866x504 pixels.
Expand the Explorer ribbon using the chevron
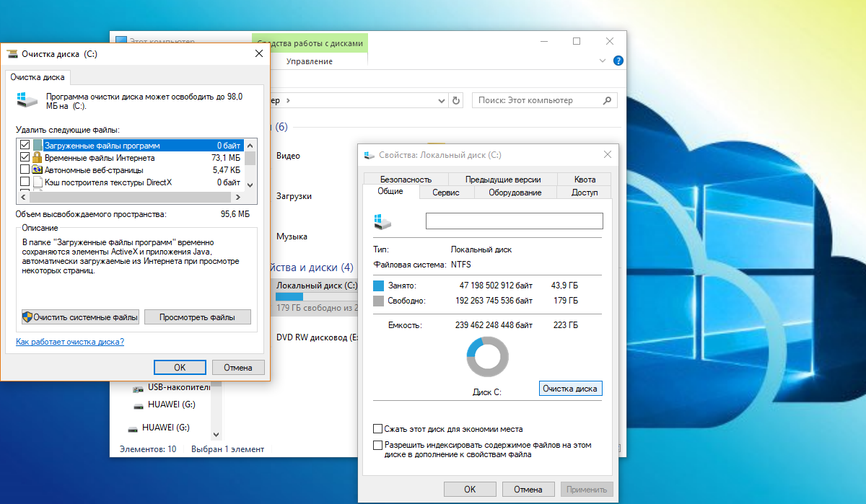pyautogui.click(x=603, y=61)
